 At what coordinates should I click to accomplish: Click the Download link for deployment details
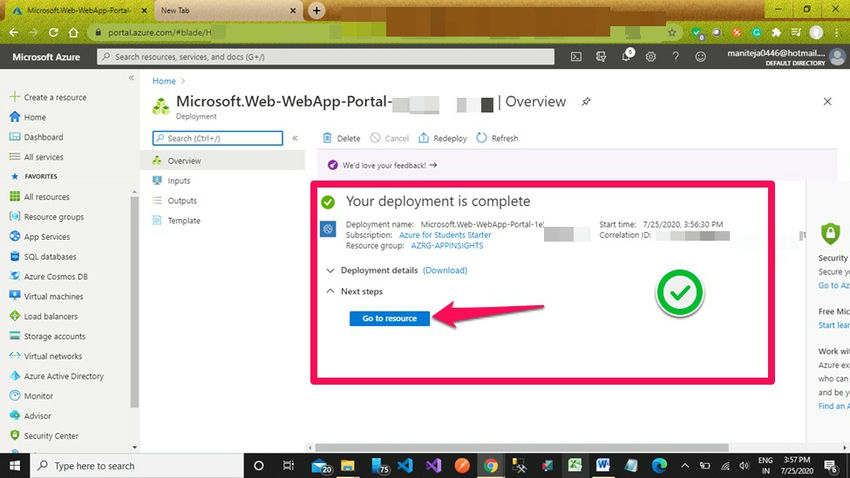click(x=445, y=270)
